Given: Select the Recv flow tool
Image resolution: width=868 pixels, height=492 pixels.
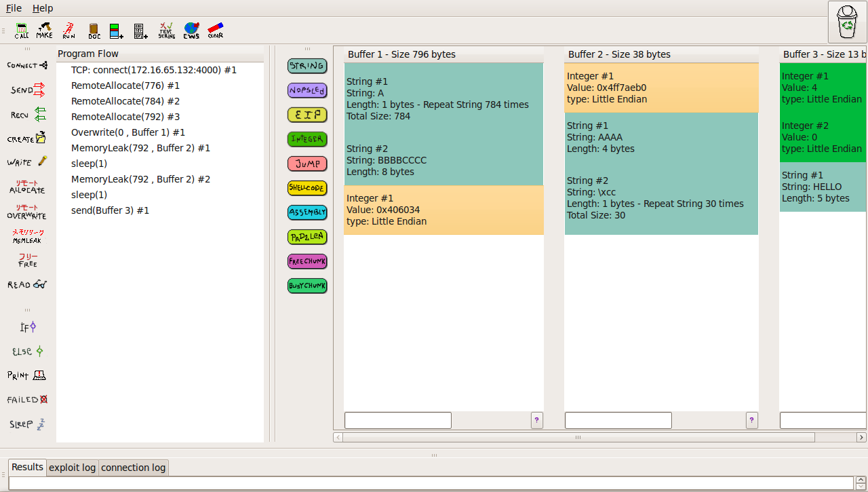Looking at the screenshot, I should (x=27, y=115).
